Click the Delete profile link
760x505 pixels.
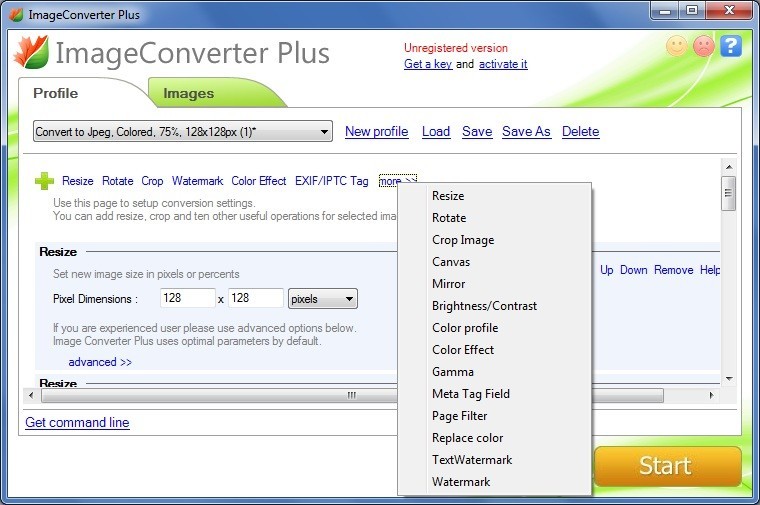pos(581,131)
